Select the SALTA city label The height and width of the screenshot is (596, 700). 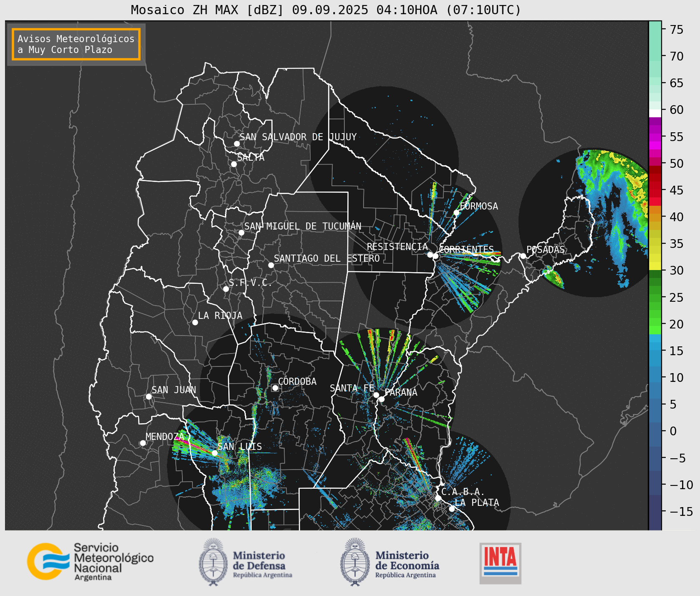point(250,157)
